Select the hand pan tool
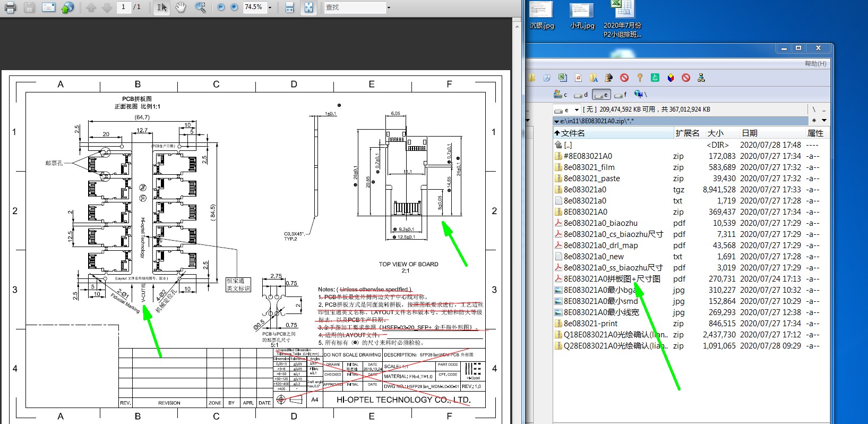 tap(181, 7)
